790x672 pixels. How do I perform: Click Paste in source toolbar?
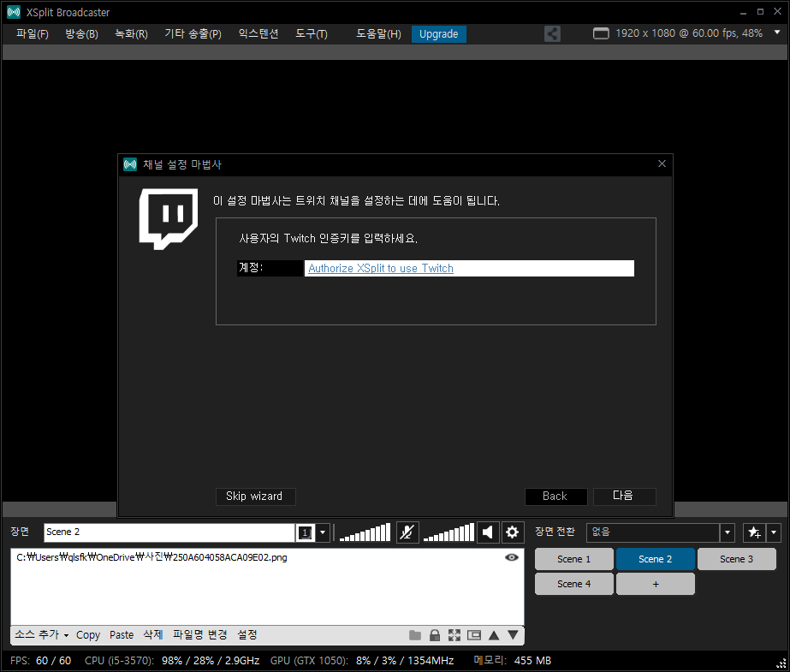click(122, 634)
